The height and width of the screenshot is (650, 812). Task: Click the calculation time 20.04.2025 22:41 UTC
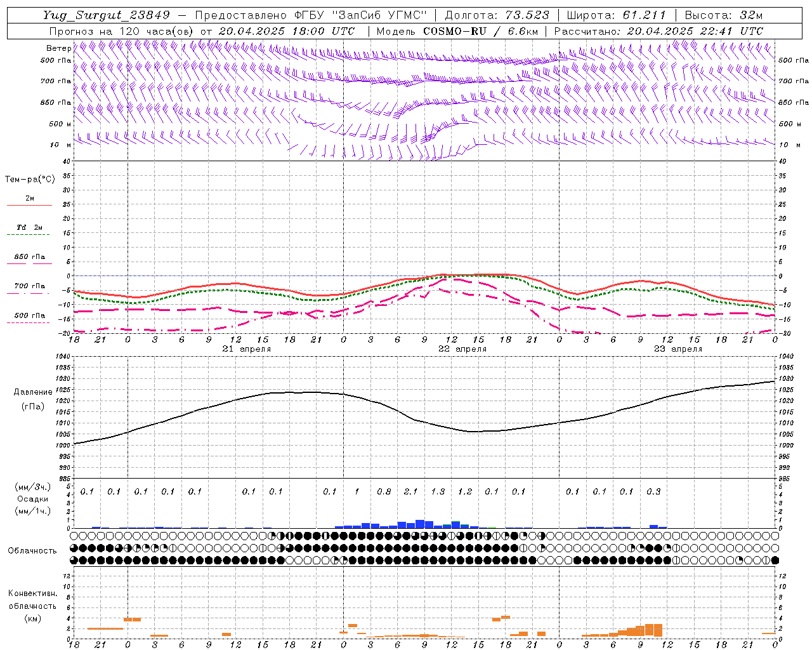coord(695,31)
